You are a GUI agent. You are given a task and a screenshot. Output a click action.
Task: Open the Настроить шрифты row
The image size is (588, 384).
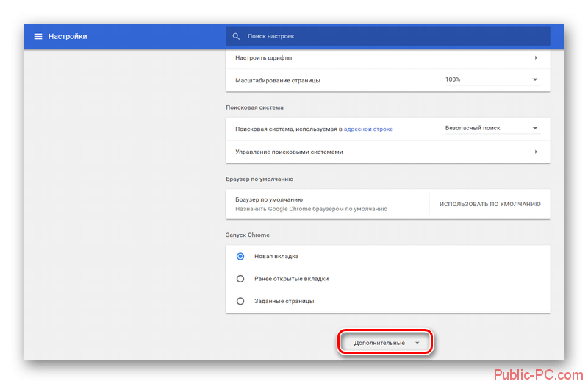pyautogui.click(x=388, y=58)
